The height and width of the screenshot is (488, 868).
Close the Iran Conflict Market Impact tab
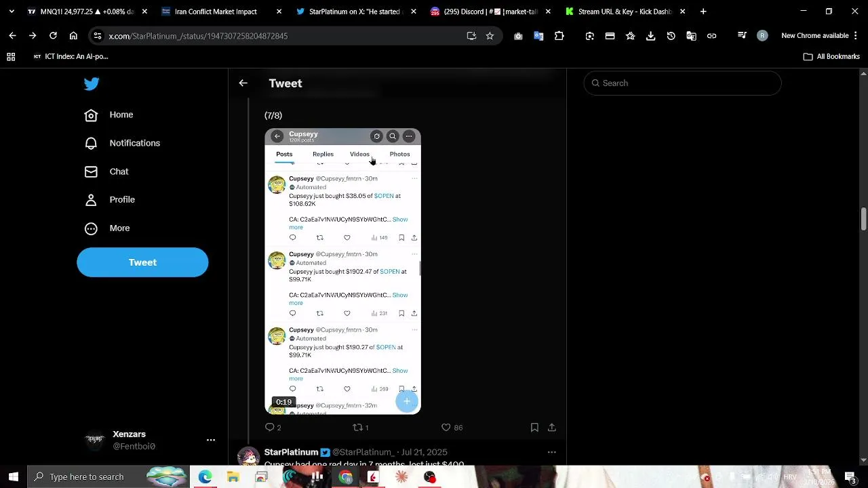tap(279, 12)
